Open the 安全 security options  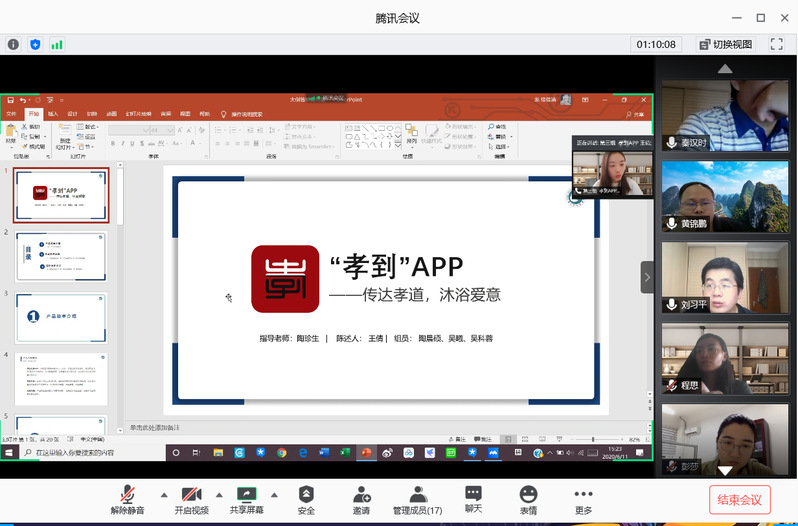point(306,499)
